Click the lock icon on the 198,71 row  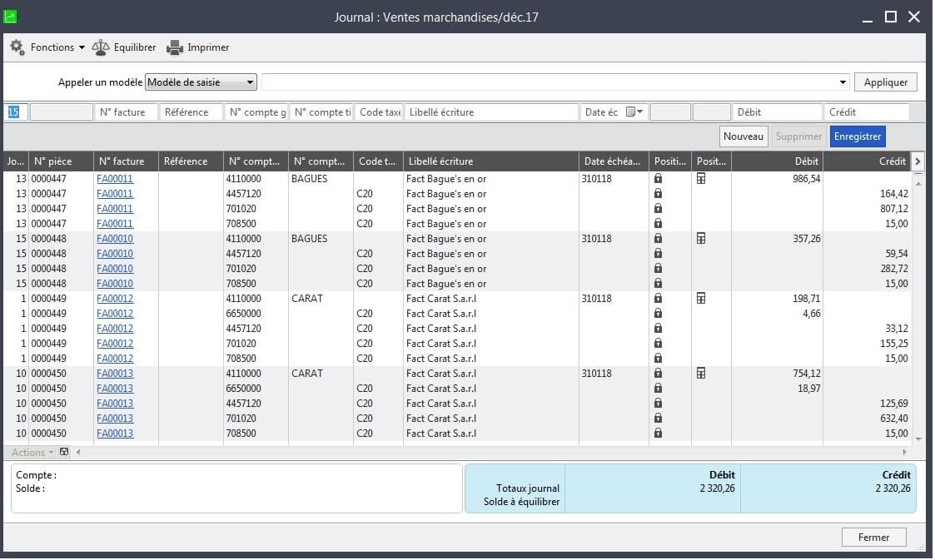[x=658, y=299]
